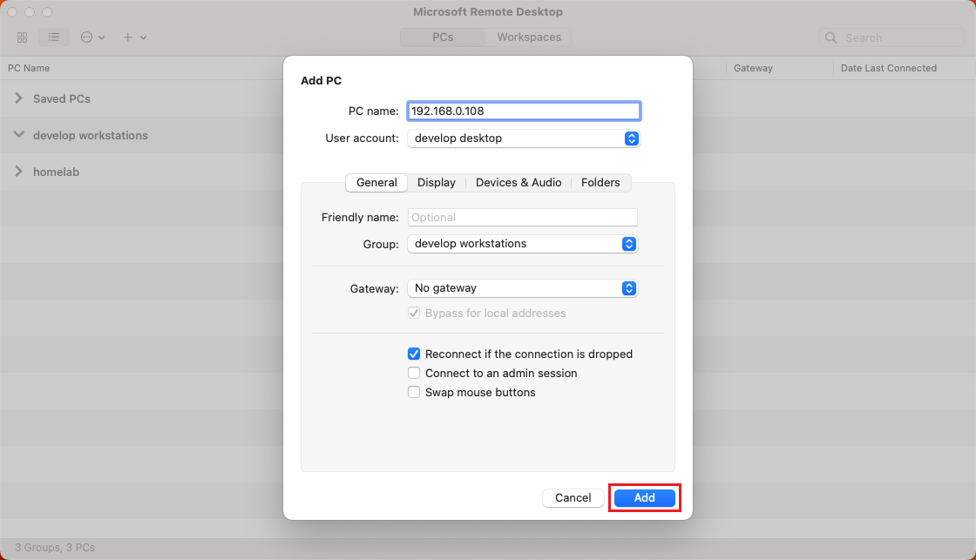This screenshot has width=976, height=560.
Task: Click the Friendly name field
Action: point(522,217)
